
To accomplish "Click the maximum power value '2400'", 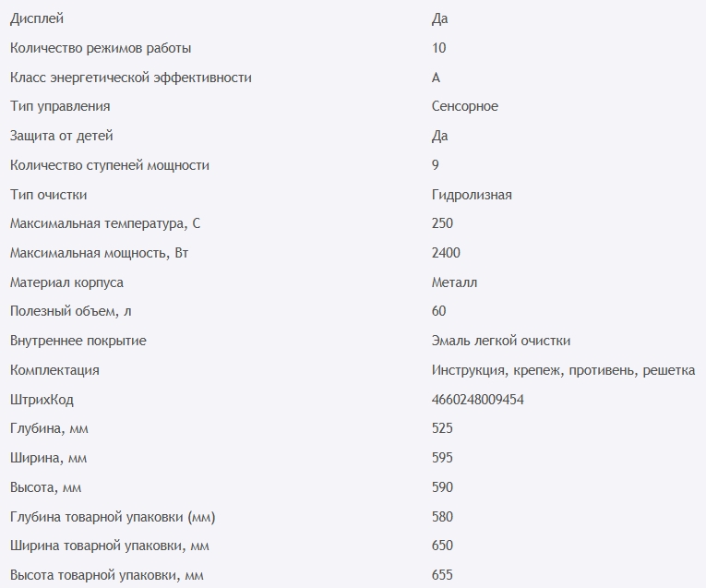I will [446, 253].
